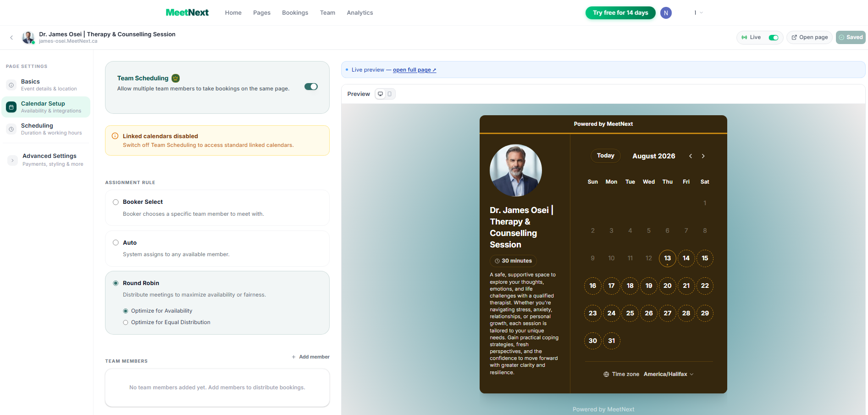
Task: Select August 19 in the calendar
Action: (648, 286)
